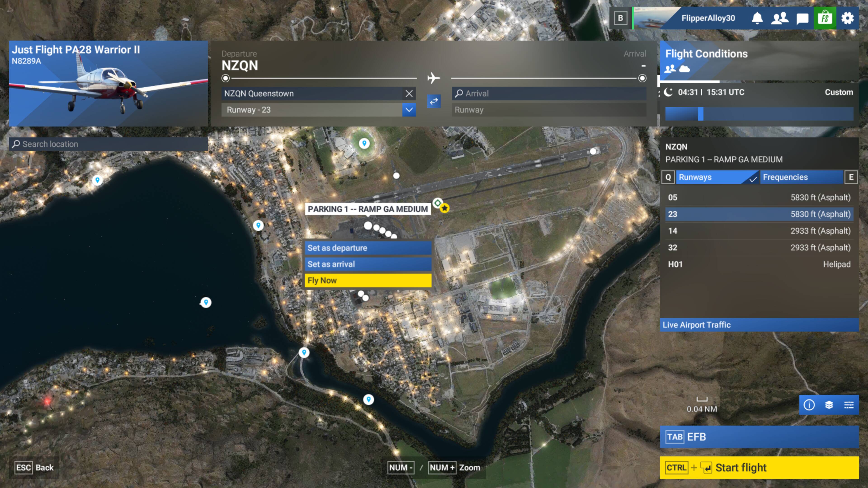Screen dimensions: 868x488
Task: Adjust the time of day slider
Action: pyautogui.click(x=701, y=114)
